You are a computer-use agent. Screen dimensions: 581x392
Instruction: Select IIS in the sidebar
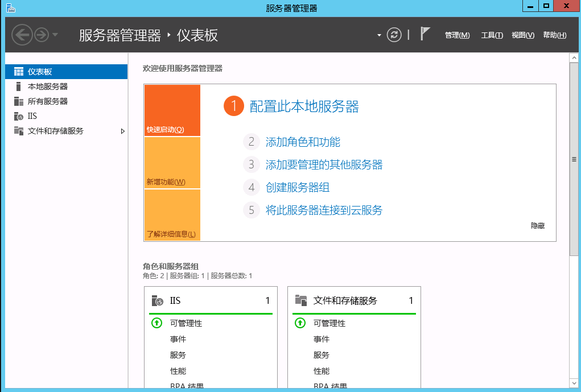(67, 116)
